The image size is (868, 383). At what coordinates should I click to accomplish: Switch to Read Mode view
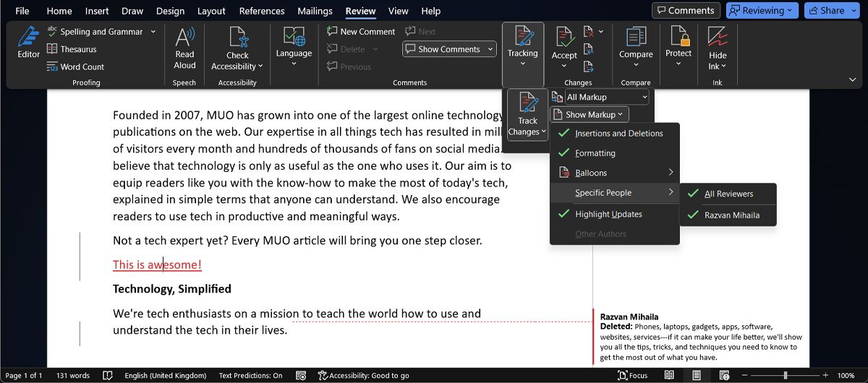click(669, 376)
